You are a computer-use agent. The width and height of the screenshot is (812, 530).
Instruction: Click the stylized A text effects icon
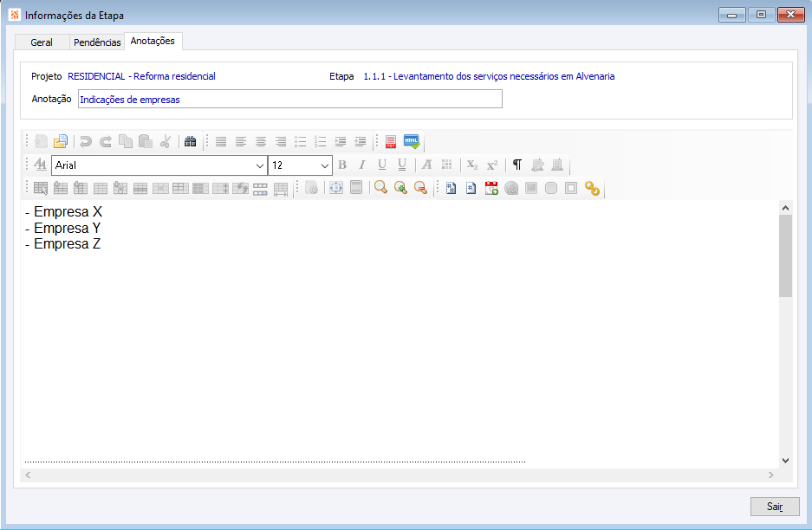click(x=426, y=165)
